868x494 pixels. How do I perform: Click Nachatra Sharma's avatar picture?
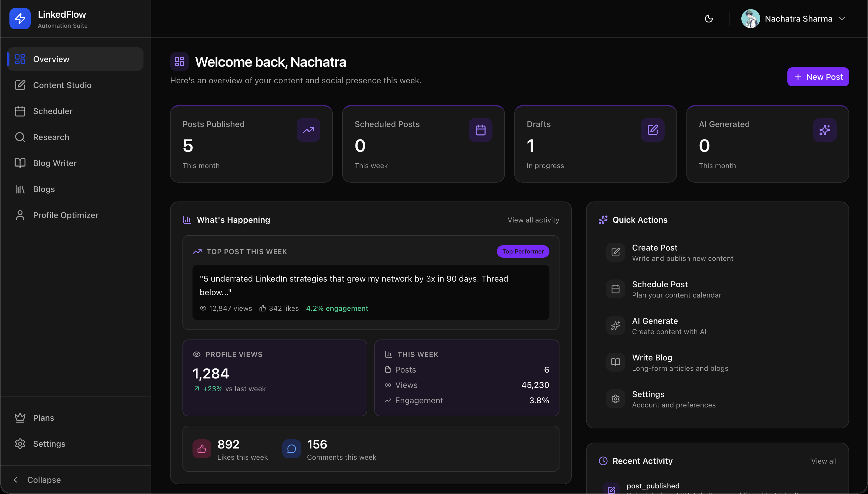coord(750,19)
